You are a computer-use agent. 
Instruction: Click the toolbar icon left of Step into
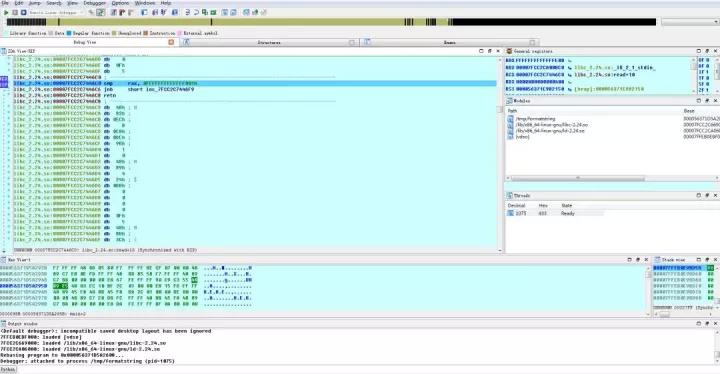pos(175,12)
